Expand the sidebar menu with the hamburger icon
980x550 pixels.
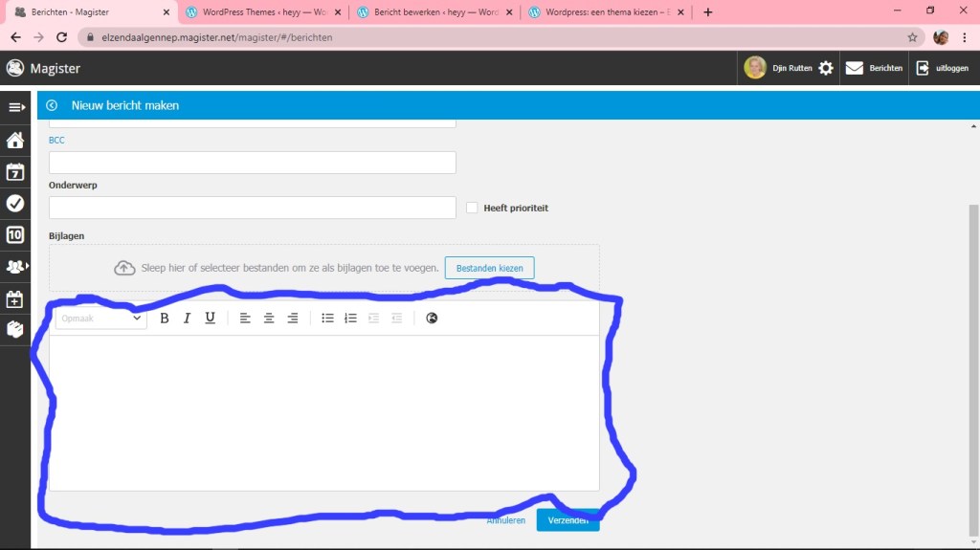15,107
